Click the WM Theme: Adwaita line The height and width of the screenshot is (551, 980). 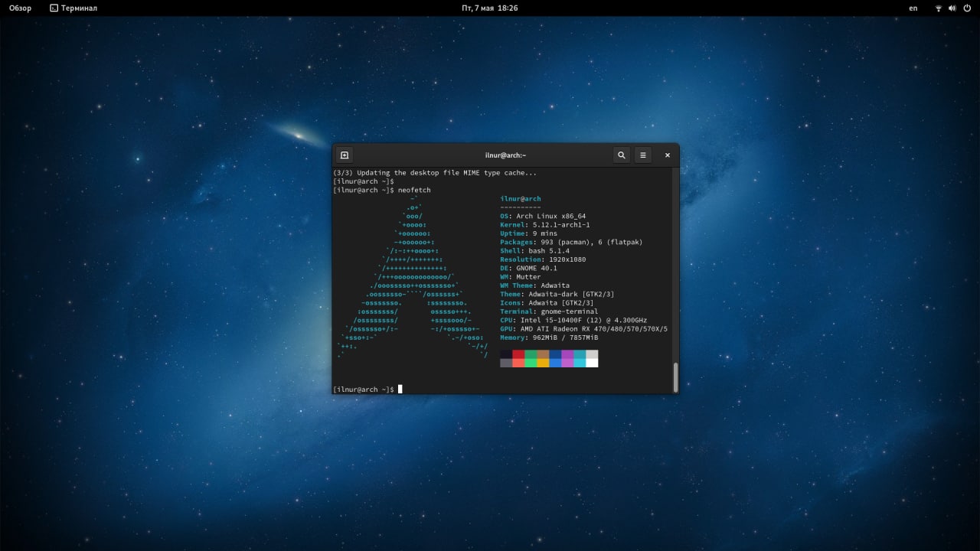click(x=534, y=285)
